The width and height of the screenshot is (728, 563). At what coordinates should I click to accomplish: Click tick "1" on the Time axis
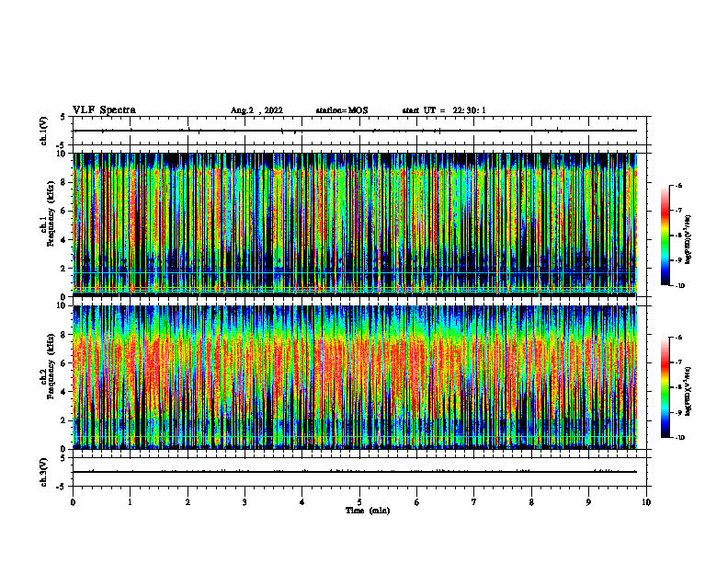[130, 502]
